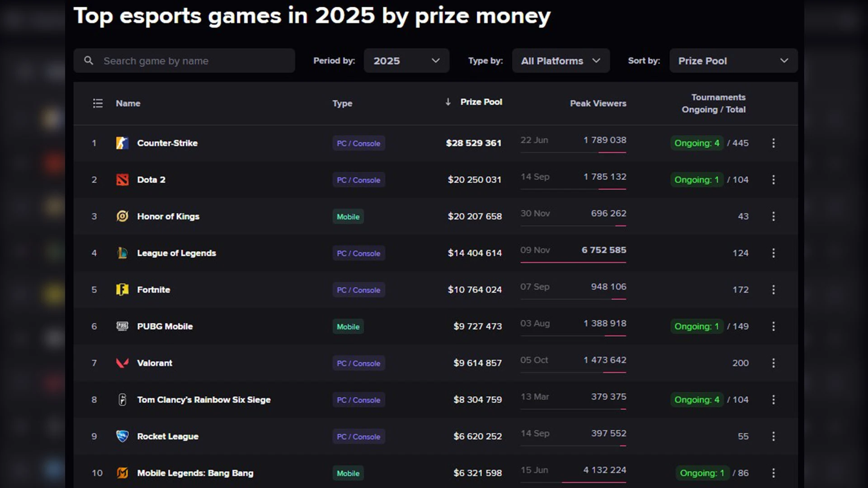This screenshot has width=868, height=488.
Task: Sort by the Peak Viewers column header
Action: click(x=598, y=103)
